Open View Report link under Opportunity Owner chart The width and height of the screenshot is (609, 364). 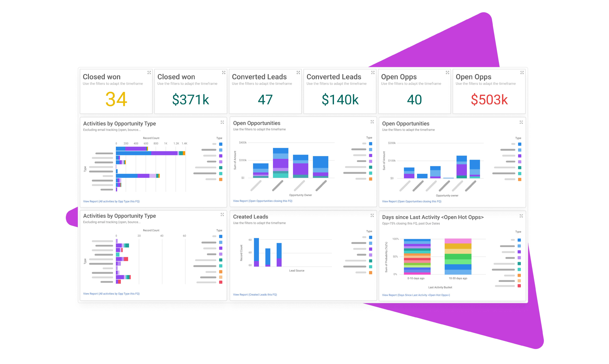[262, 201]
